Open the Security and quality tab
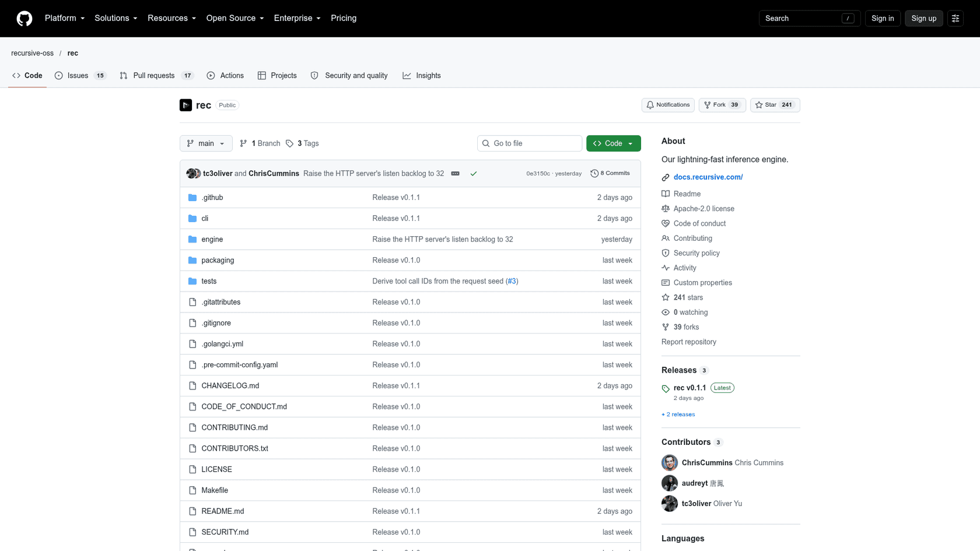 click(x=349, y=76)
